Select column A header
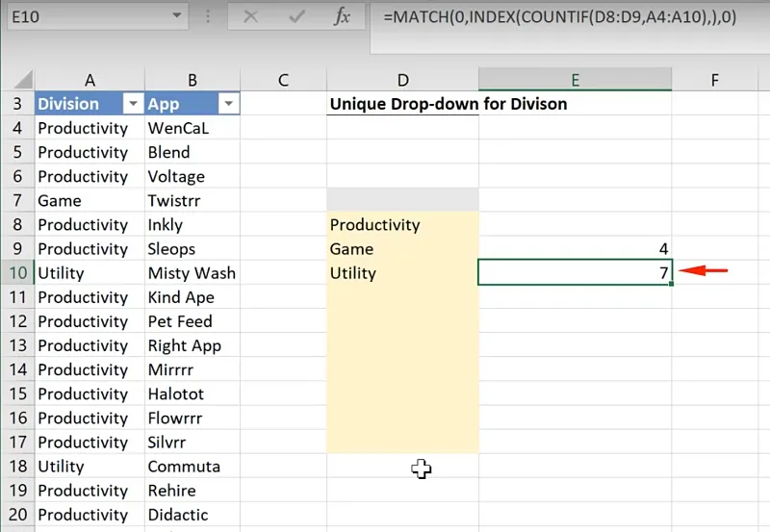Screen dimensions: 770x532 [x=90, y=81]
